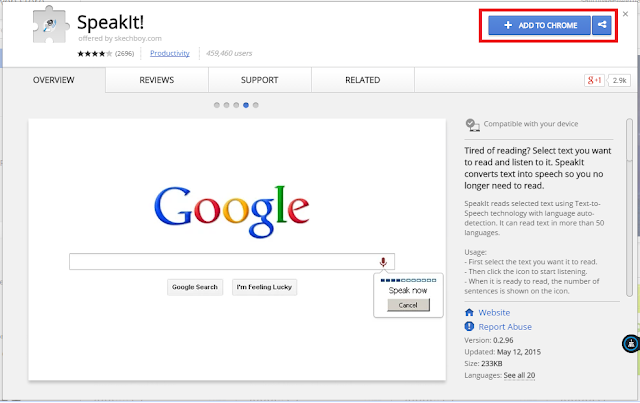
Task: Click the exclamation icon beside Report Abuse
Action: coord(469,326)
